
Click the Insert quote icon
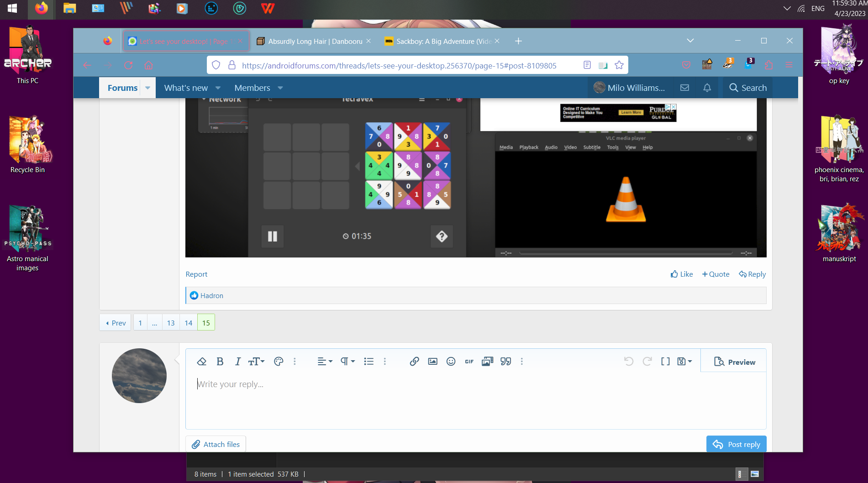coord(505,362)
